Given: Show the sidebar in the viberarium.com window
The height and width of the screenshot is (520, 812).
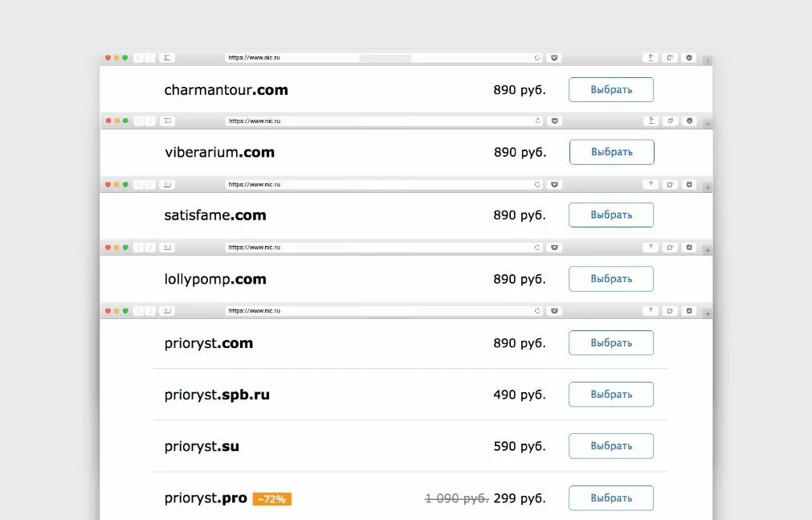Looking at the screenshot, I should [167, 121].
